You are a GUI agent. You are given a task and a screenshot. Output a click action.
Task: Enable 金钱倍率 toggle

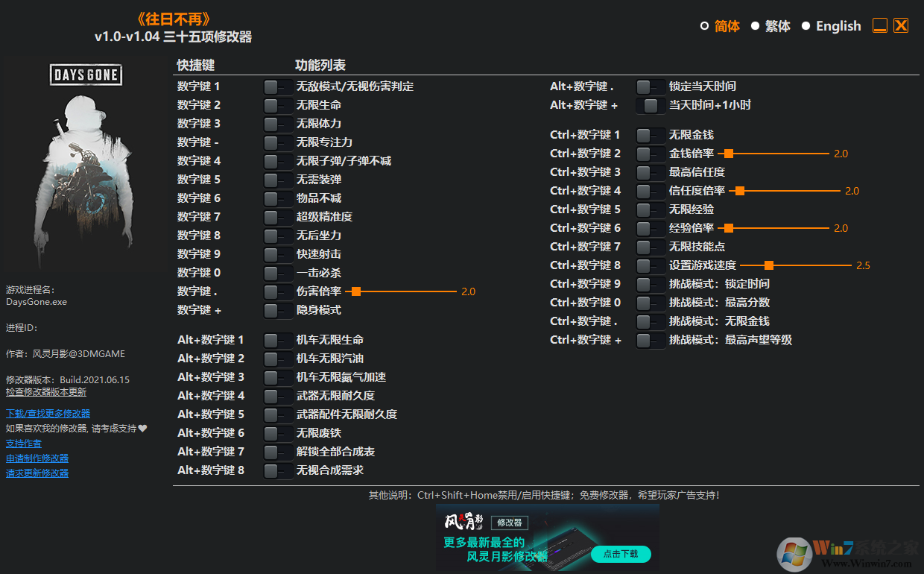click(x=651, y=154)
